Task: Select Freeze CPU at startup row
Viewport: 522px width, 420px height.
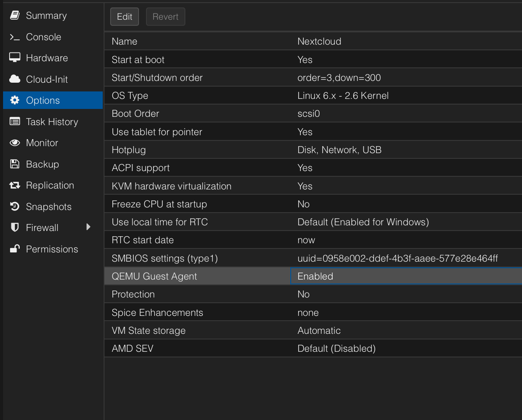Action: tap(313, 204)
